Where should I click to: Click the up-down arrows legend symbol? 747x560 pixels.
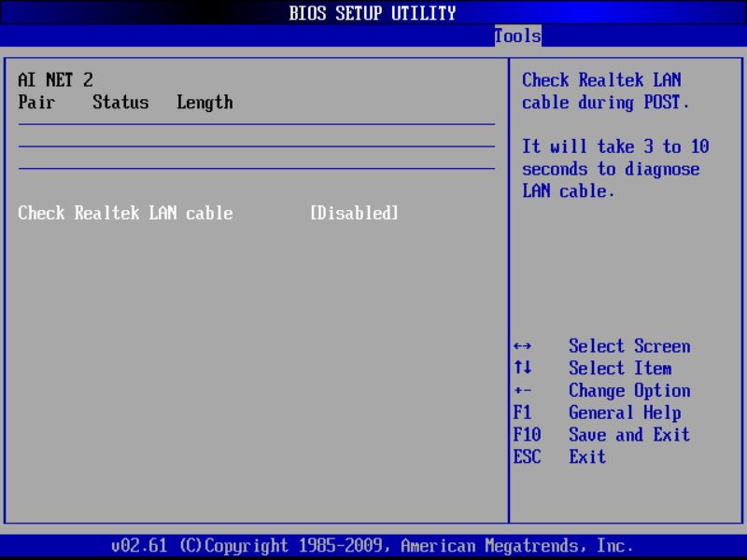pos(521,369)
